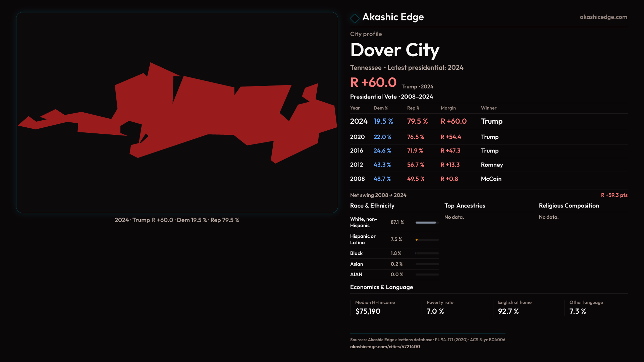Click the Margin column header
Screen dimensions: 644x362
click(448, 108)
